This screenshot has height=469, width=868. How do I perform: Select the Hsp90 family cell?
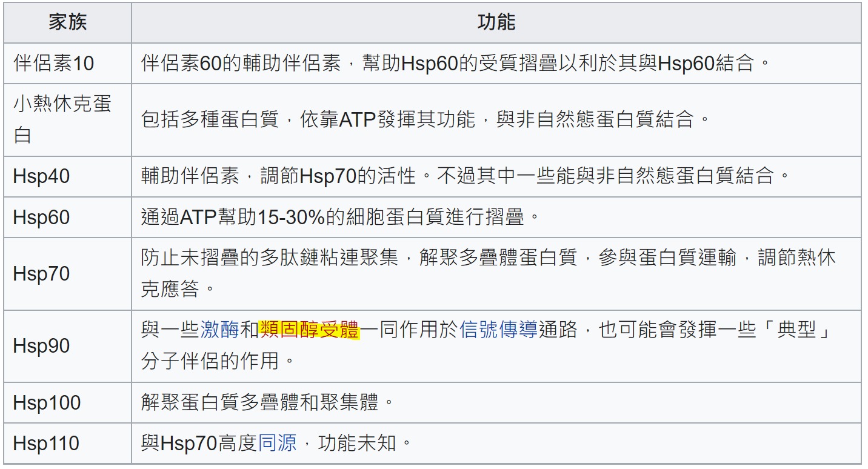click(41, 346)
